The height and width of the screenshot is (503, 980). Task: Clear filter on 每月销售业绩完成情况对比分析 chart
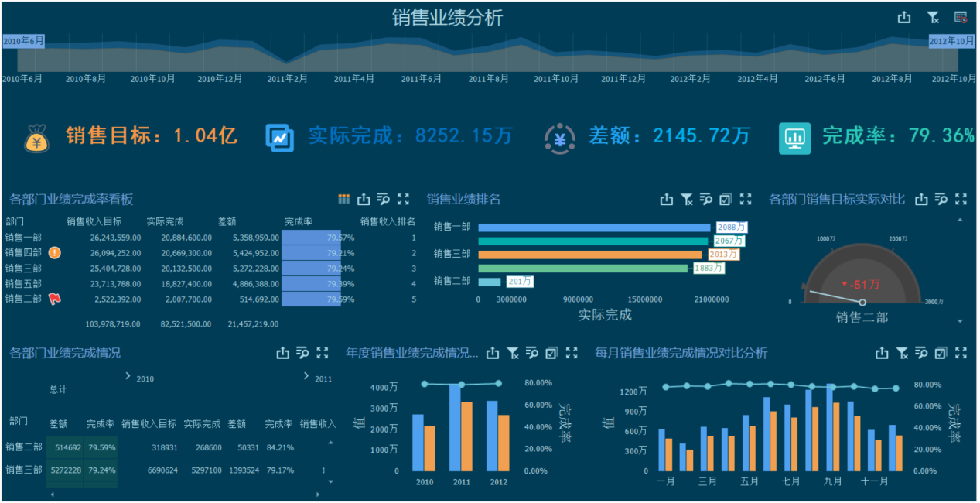[x=902, y=353]
